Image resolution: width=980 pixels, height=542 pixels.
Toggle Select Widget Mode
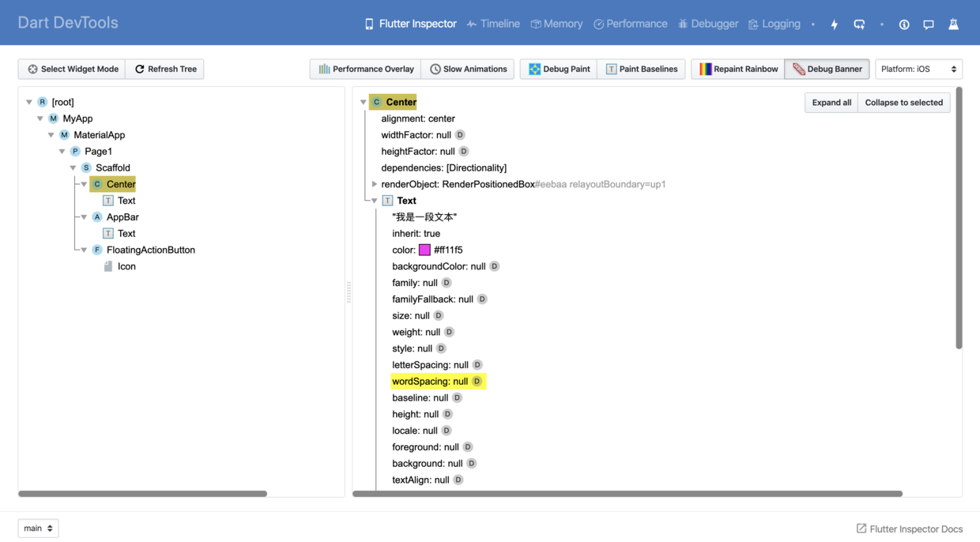pyautogui.click(x=72, y=69)
